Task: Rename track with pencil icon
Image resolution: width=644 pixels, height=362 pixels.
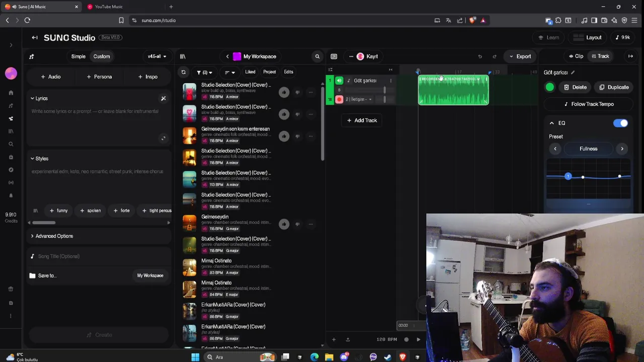Action: [573, 72]
